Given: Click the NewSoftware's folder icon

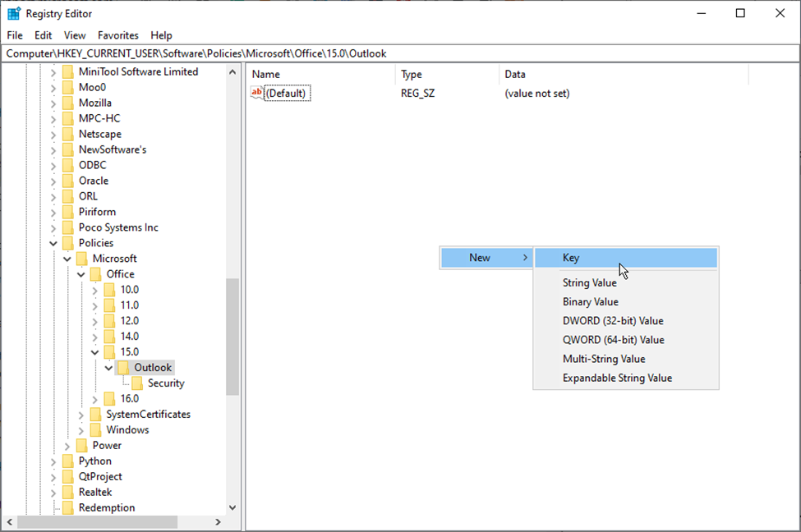Looking at the screenshot, I should pos(68,149).
